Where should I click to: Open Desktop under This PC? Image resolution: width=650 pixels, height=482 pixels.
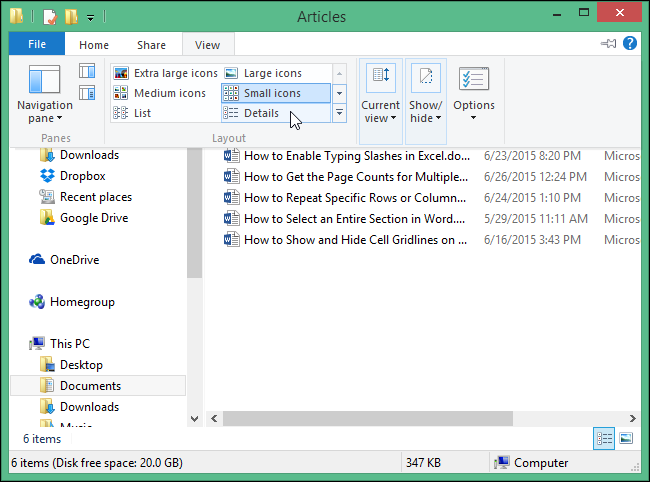(x=71, y=365)
